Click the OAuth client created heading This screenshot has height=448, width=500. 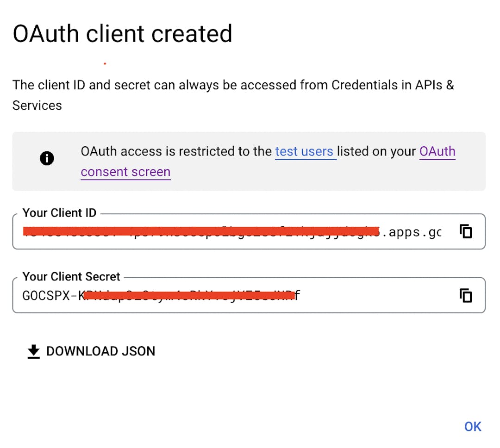click(122, 33)
